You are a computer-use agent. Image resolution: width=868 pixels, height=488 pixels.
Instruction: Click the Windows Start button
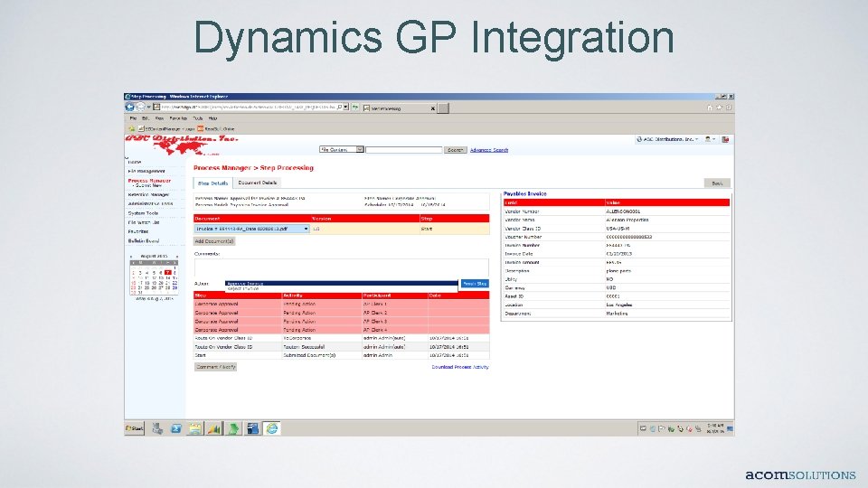coord(135,428)
